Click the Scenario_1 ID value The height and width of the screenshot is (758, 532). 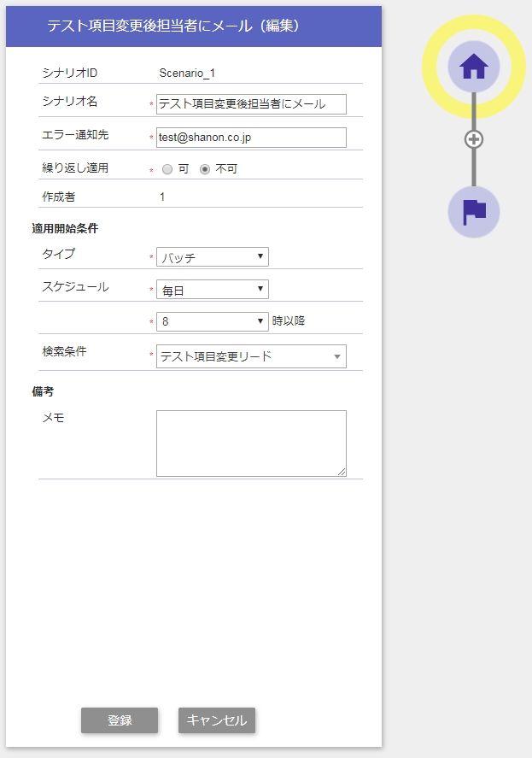[187, 73]
